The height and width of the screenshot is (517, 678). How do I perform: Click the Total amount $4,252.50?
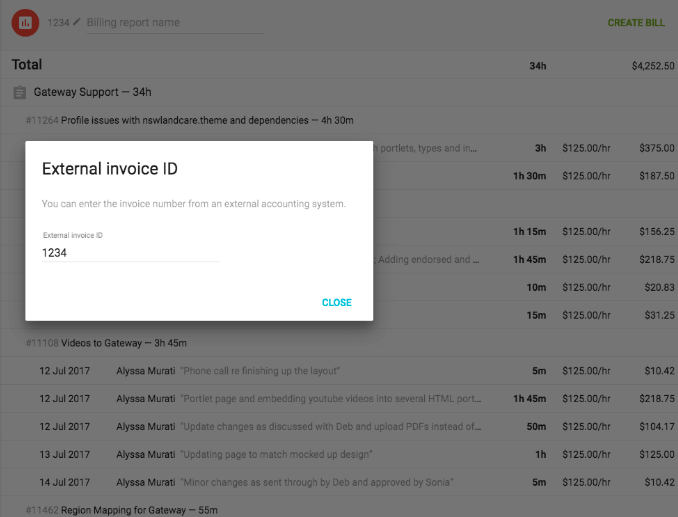click(x=653, y=66)
